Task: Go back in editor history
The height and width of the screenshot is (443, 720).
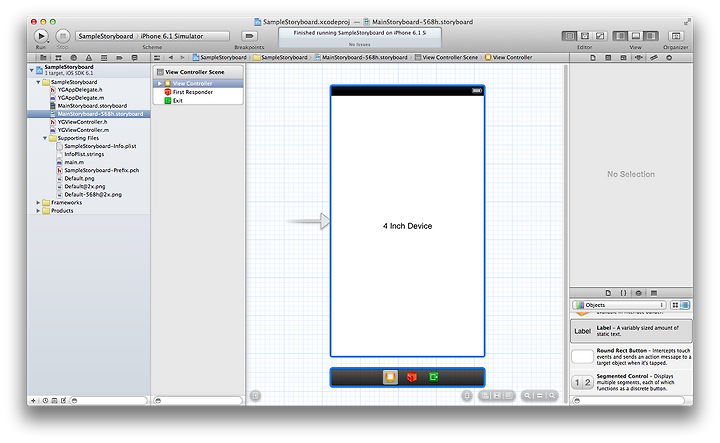Action: coord(171,58)
